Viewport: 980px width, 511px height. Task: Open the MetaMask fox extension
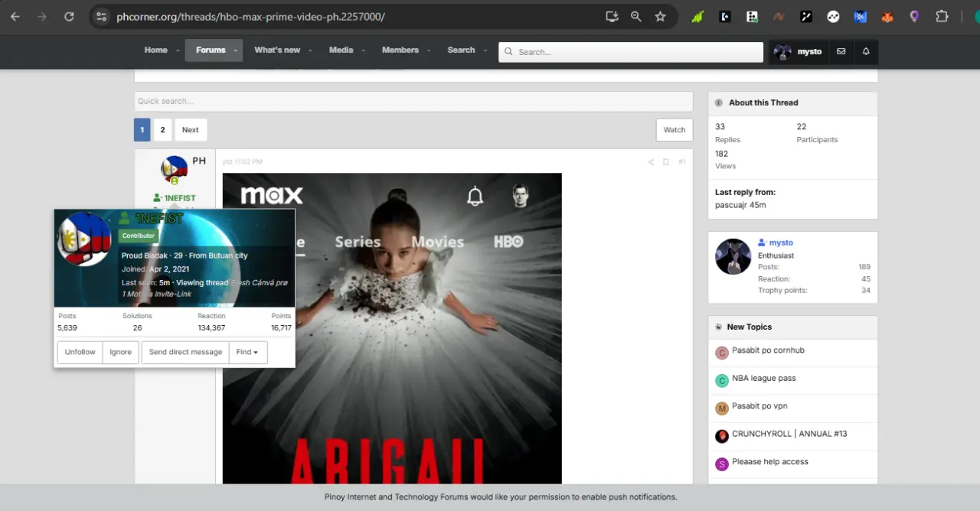coord(887,16)
